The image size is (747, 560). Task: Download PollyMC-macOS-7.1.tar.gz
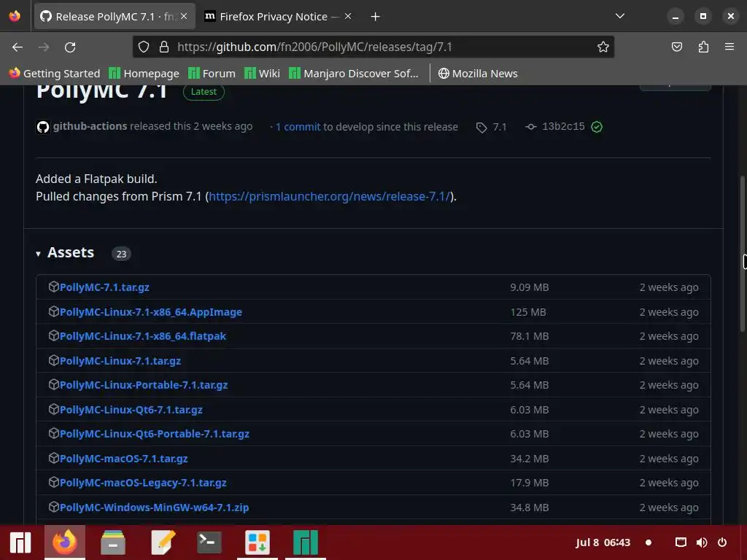[123, 459]
